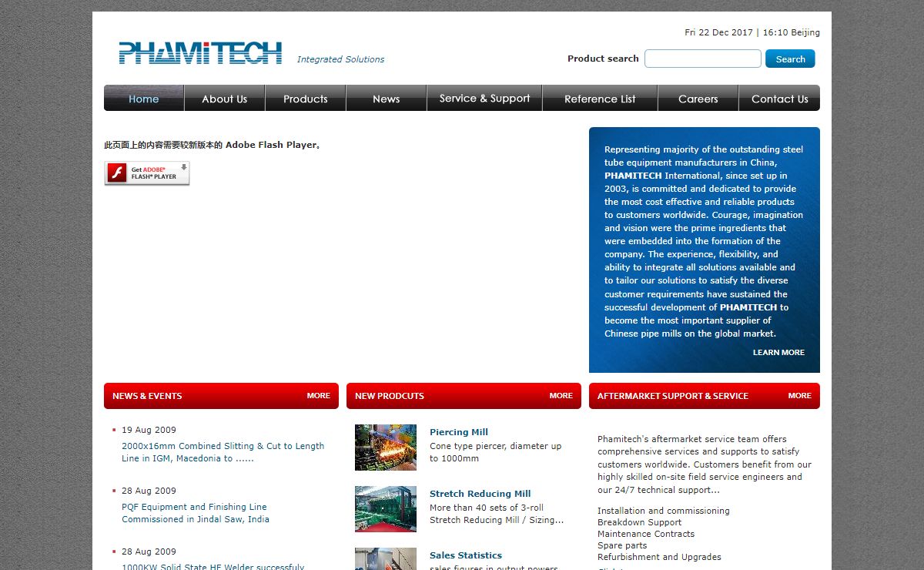Click Cone type piercer description text

tap(496, 452)
